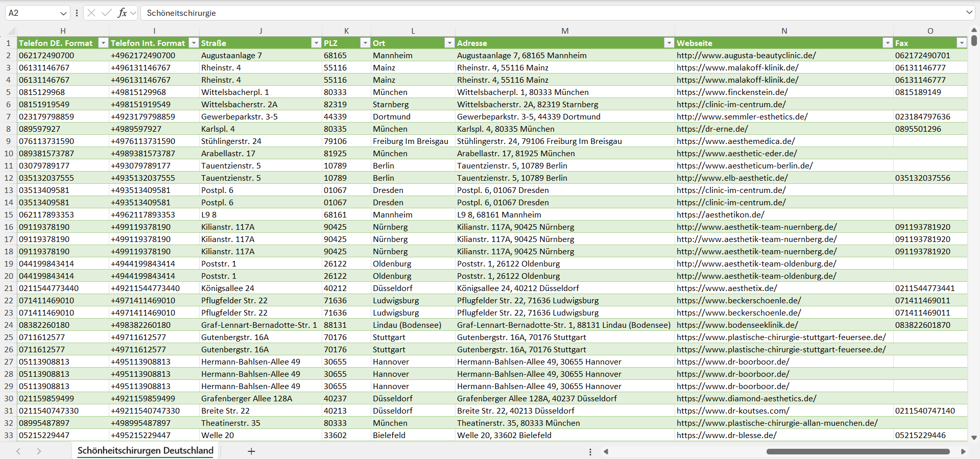980x459 pixels.
Task: Select cell Grafenberger Allee 128A in Straße
Action: (260, 398)
